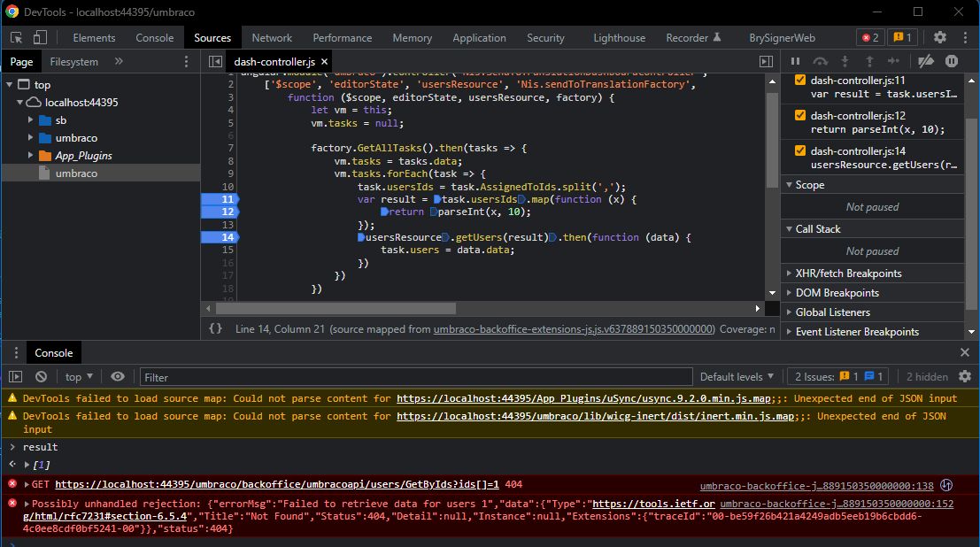Switch to the Elements tab
The height and width of the screenshot is (547, 980).
click(94, 37)
